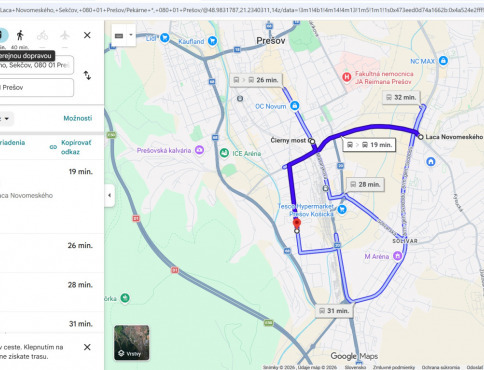Collapse the side panel arrow

(109, 195)
